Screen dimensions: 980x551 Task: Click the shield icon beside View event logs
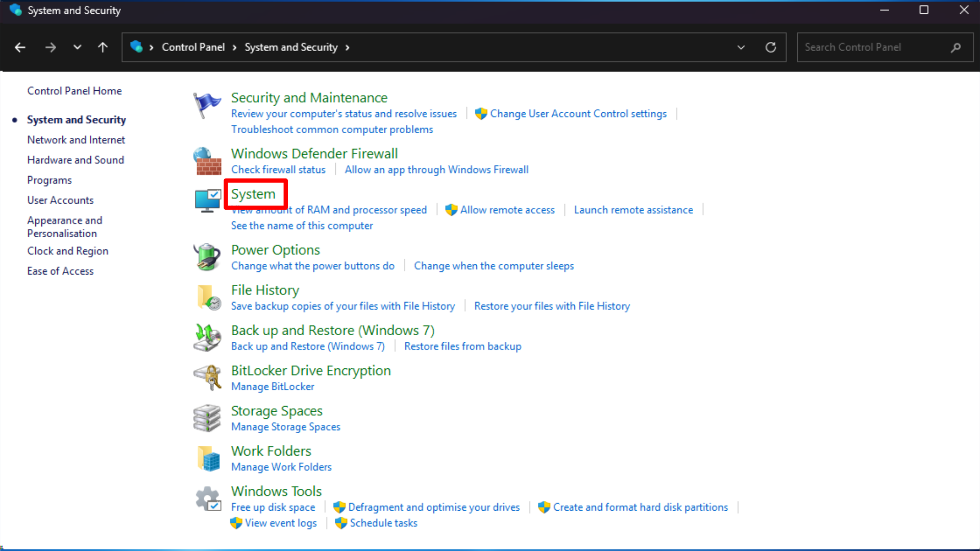point(236,523)
